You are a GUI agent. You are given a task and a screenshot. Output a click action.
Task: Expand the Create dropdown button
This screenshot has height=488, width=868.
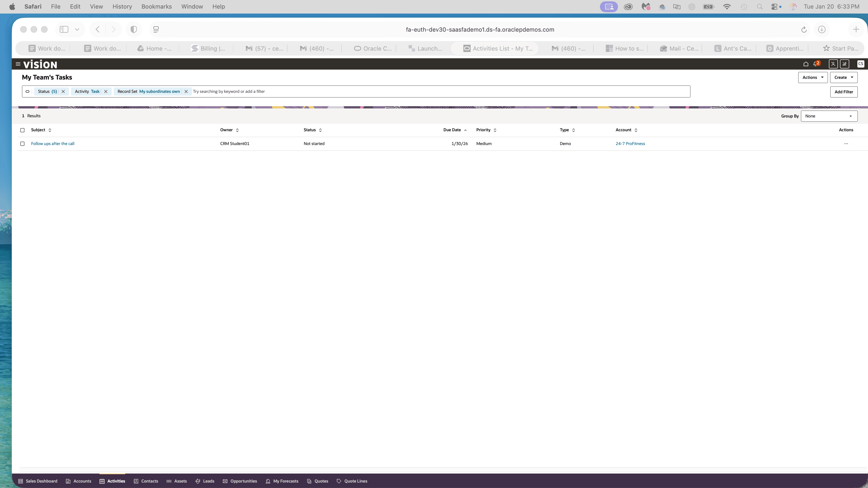point(843,77)
